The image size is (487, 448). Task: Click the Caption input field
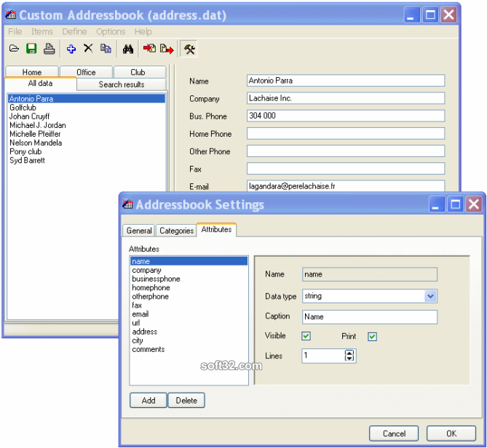[370, 317]
